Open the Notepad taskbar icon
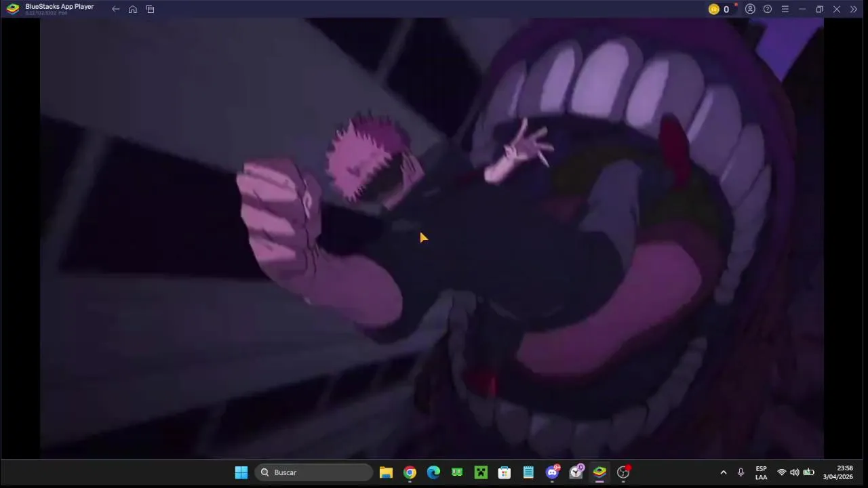Image resolution: width=868 pixels, height=488 pixels. coord(528,472)
